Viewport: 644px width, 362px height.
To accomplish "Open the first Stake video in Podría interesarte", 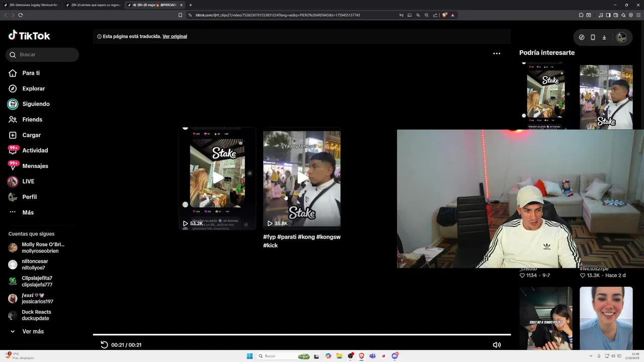I will [x=546, y=96].
